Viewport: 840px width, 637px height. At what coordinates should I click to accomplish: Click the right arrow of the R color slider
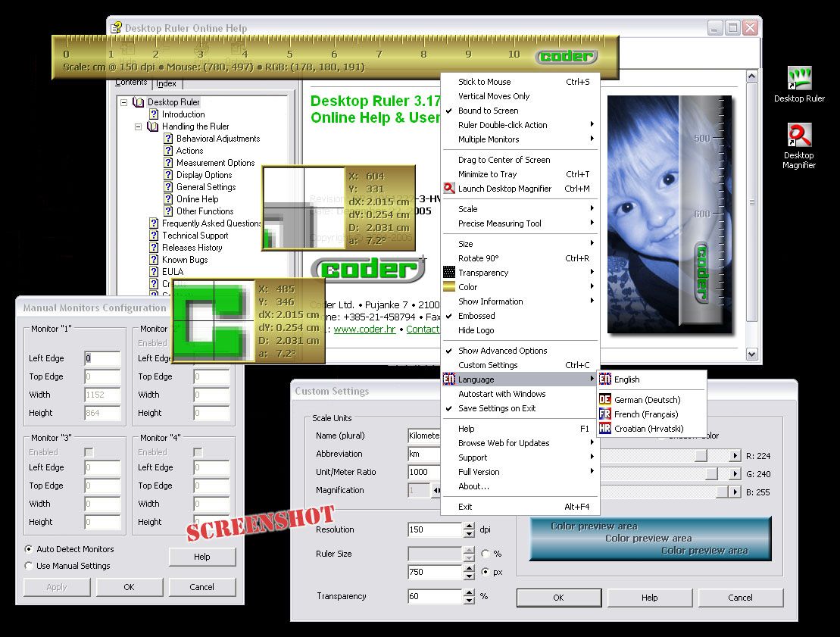tap(735, 455)
